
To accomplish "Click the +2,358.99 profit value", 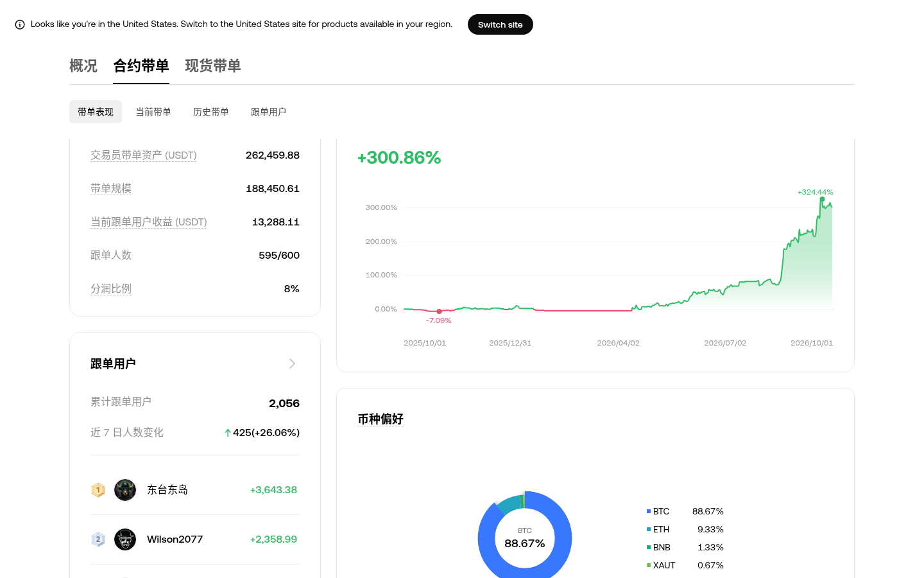I will pos(273,539).
